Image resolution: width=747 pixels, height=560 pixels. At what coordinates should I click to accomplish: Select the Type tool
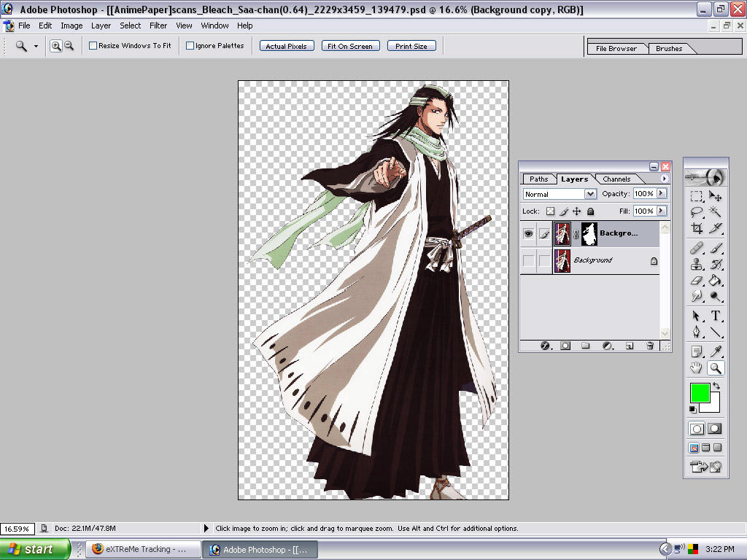(715, 316)
